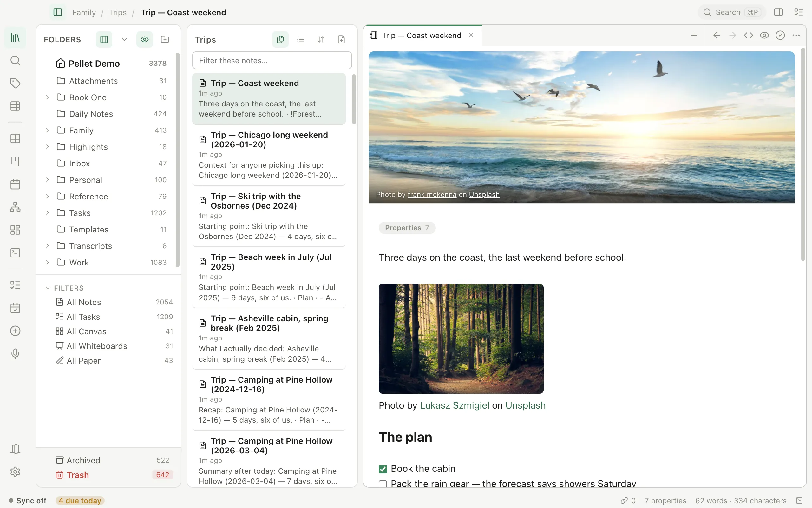Expand the Family folder chevron
Screen dimensions: 812x508
(47, 130)
